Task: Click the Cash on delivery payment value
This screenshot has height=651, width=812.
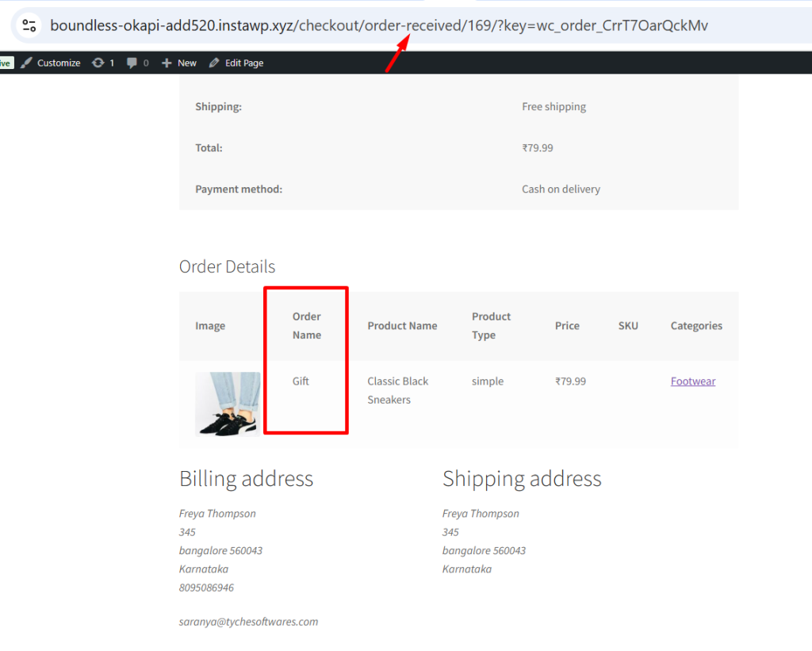Action: [x=561, y=190]
